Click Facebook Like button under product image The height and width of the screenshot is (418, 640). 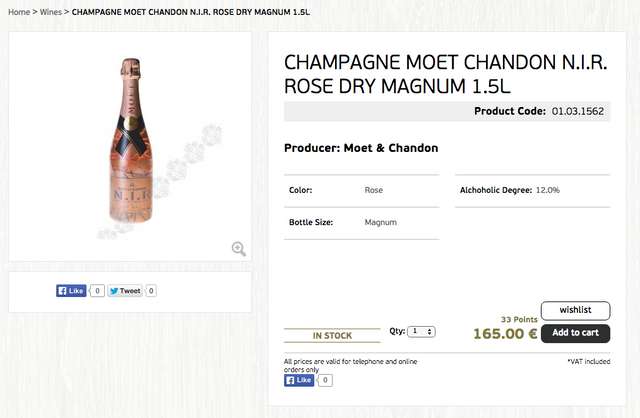tap(72, 291)
